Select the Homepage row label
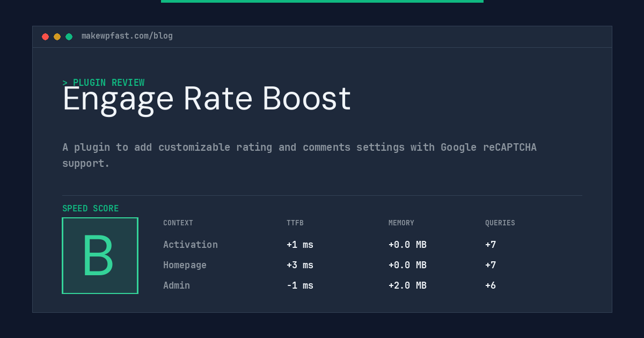Screen dimensions: 644x338 tap(185, 265)
